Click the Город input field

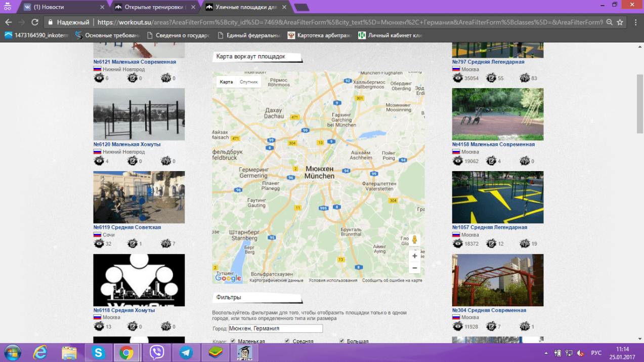tap(275, 329)
